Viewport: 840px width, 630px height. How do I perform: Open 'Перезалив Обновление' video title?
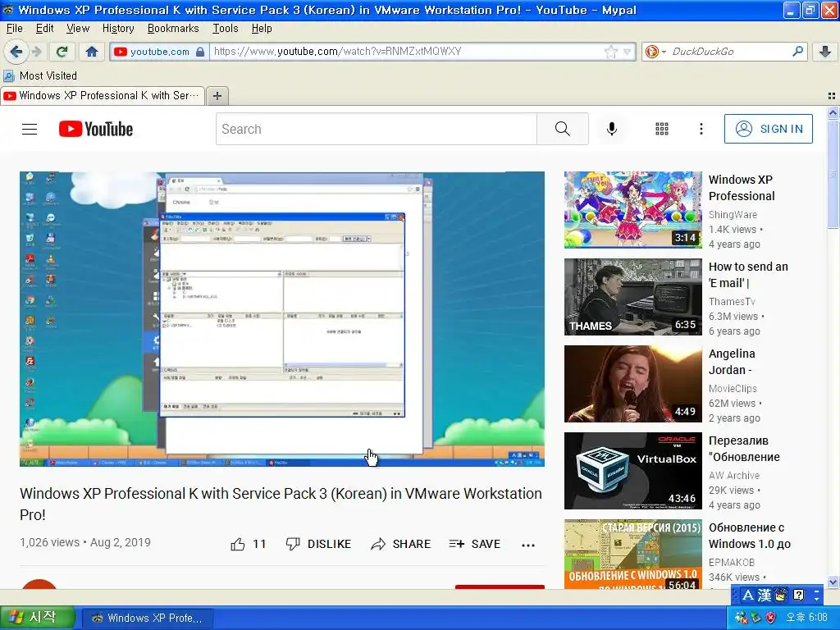[744, 449]
